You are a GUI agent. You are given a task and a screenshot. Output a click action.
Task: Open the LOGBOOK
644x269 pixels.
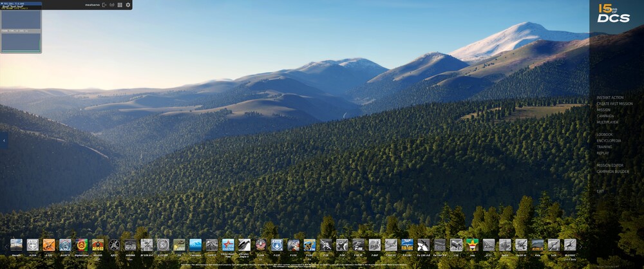click(x=605, y=134)
